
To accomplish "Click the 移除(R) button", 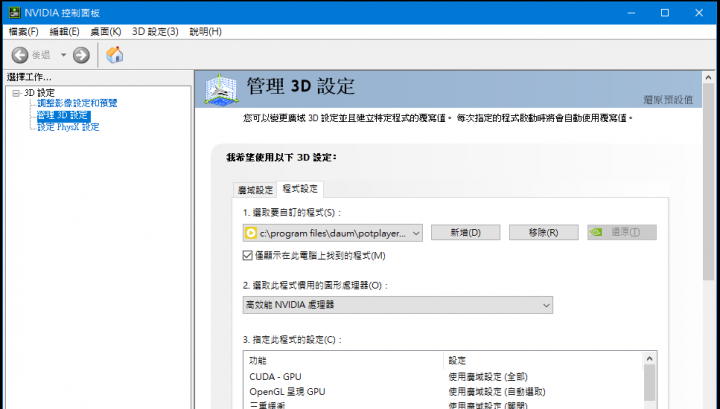I will pyautogui.click(x=544, y=232).
